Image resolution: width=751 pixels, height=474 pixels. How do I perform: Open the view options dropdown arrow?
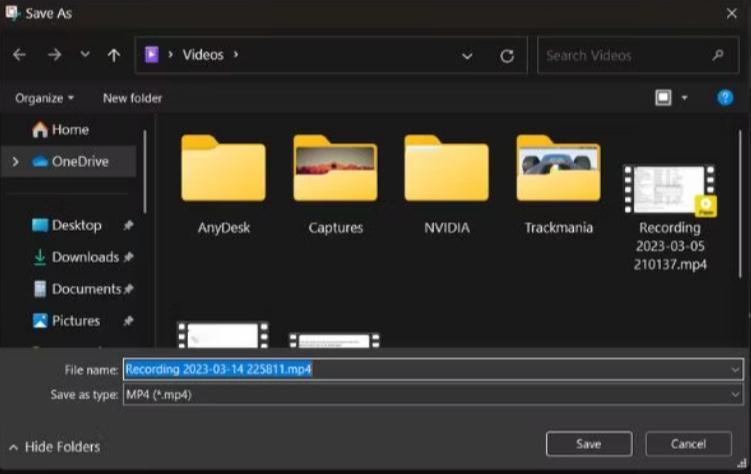[684, 98]
